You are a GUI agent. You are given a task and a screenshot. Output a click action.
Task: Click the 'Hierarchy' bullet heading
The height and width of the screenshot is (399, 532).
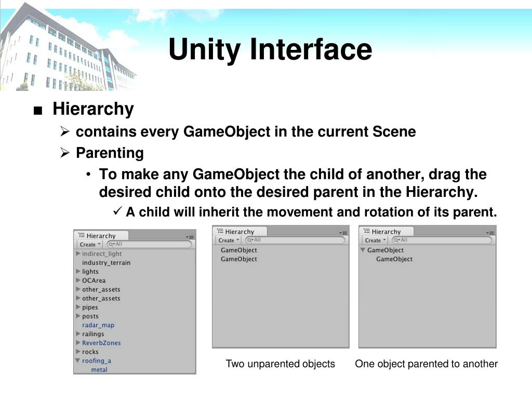94,109
